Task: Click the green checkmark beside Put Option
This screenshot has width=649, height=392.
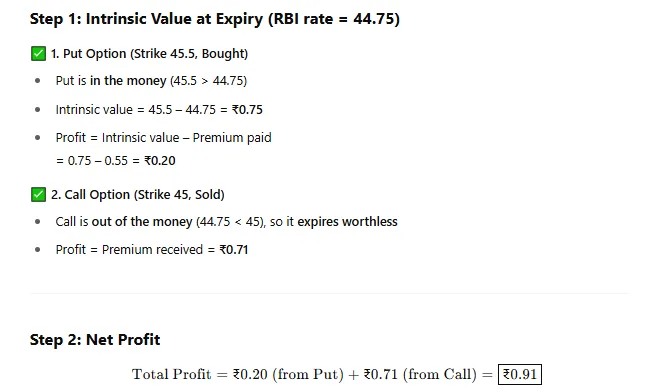Action: 38,54
